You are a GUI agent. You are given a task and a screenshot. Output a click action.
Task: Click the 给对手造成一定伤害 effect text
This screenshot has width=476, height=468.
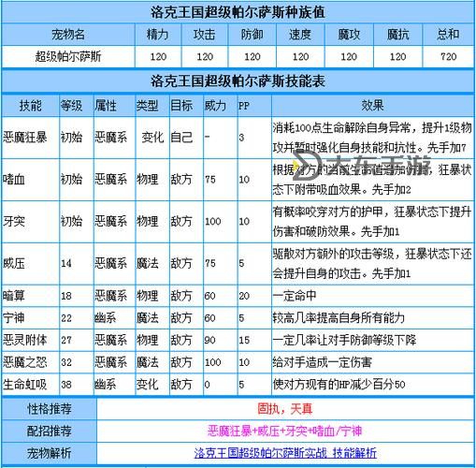point(323,362)
